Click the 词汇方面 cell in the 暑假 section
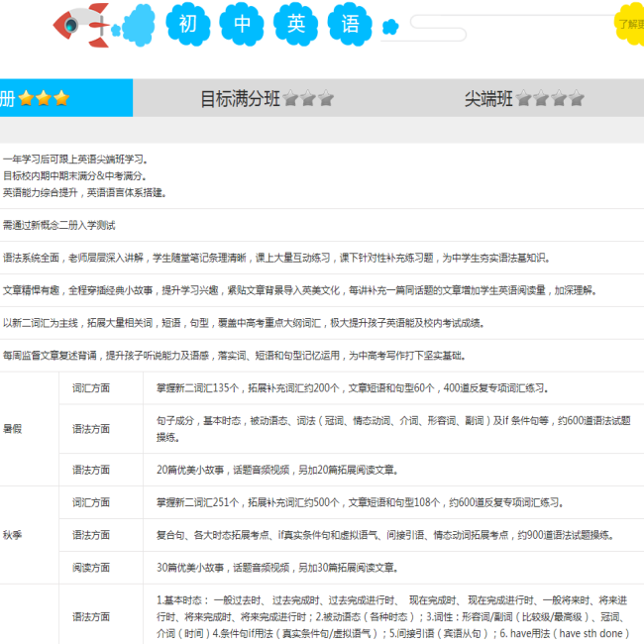644x644 pixels. pyautogui.click(x=91, y=388)
